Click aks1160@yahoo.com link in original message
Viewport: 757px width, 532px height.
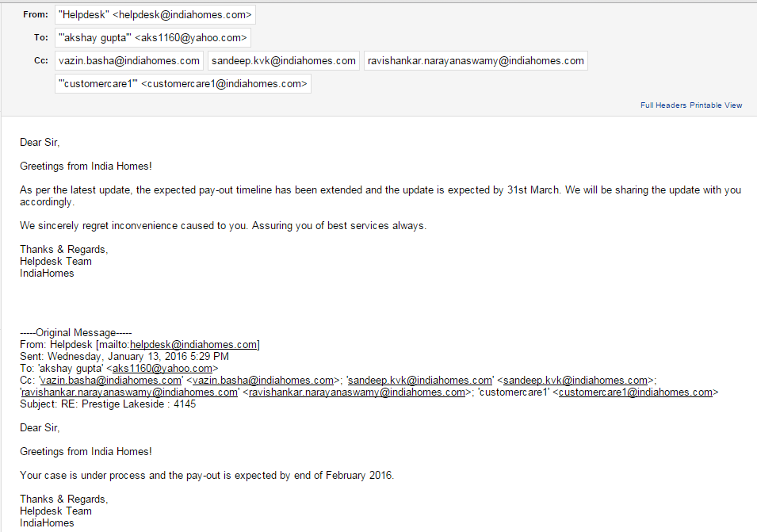click(162, 369)
